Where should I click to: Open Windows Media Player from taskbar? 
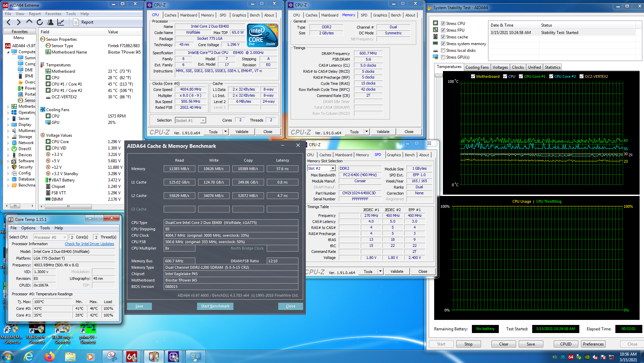point(90,356)
